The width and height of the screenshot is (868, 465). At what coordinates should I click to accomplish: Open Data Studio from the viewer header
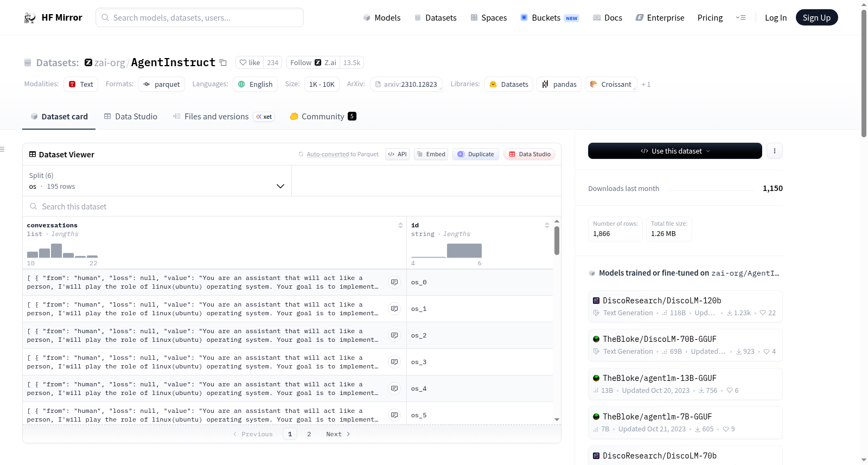tap(529, 154)
